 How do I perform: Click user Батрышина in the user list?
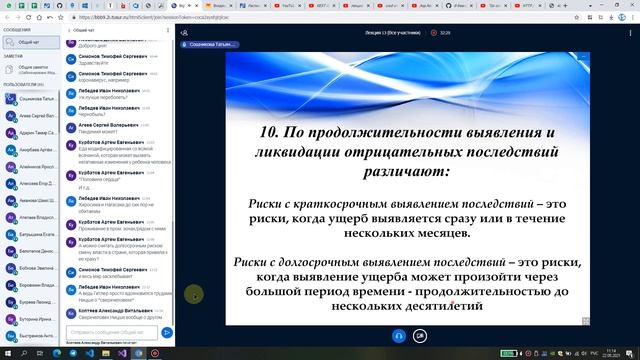pyautogui.click(x=31, y=235)
